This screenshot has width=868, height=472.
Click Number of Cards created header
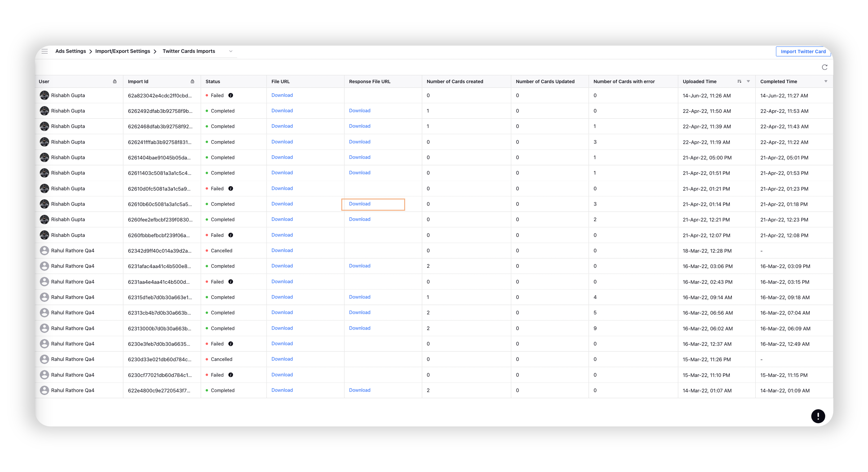[454, 81]
